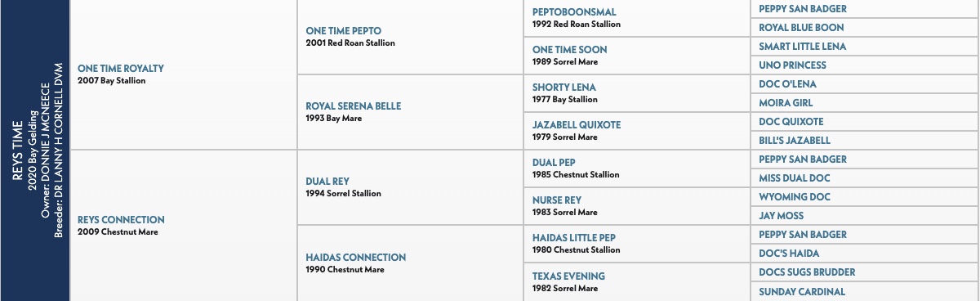Click JAZABELL QUIXOTE entry

[577, 125]
